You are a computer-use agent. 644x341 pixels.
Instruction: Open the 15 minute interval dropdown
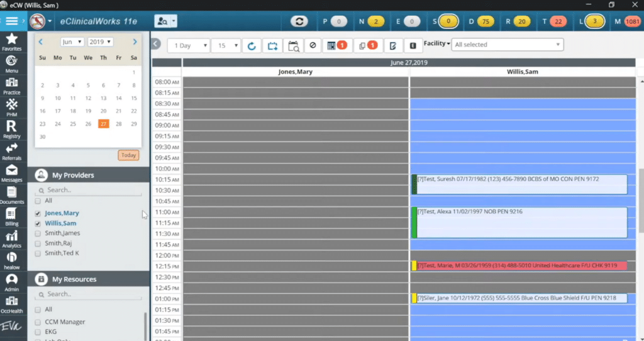(x=226, y=45)
